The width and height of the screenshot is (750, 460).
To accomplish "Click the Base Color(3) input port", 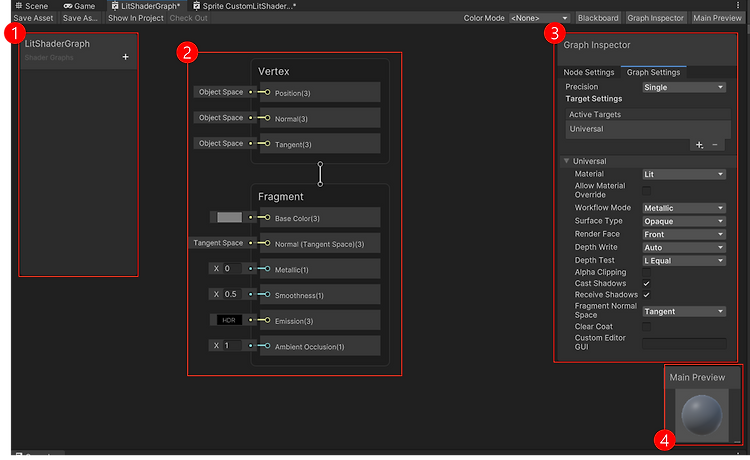I will [x=267, y=218].
